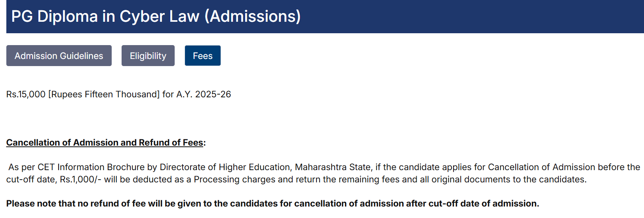Click the "PG Diploma" words in the header
The width and height of the screenshot is (644, 218).
coord(54,17)
